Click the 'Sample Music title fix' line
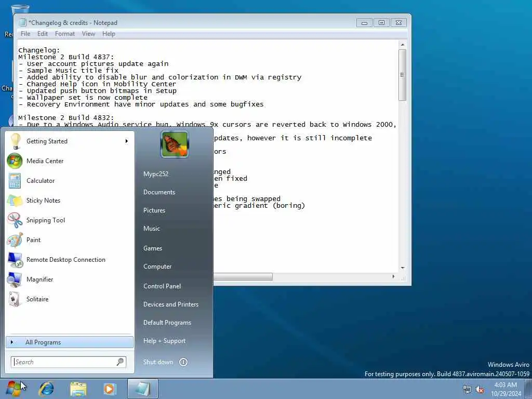 click(x=73, y=71)
